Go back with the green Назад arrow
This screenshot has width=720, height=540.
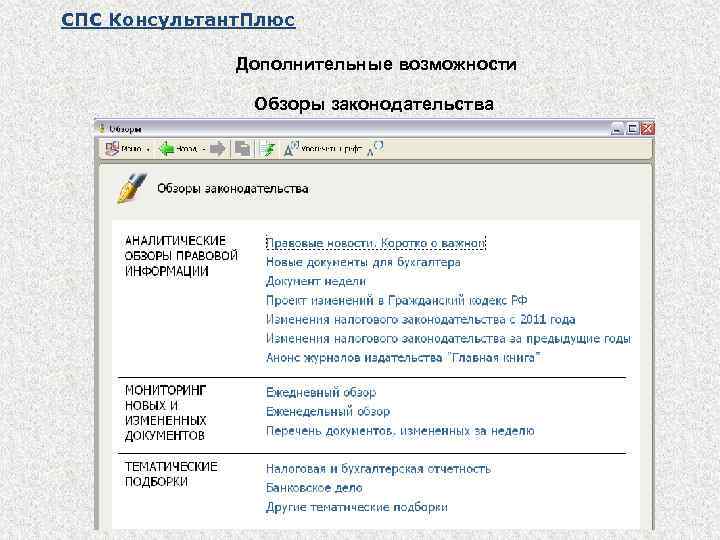pos(178,149)
